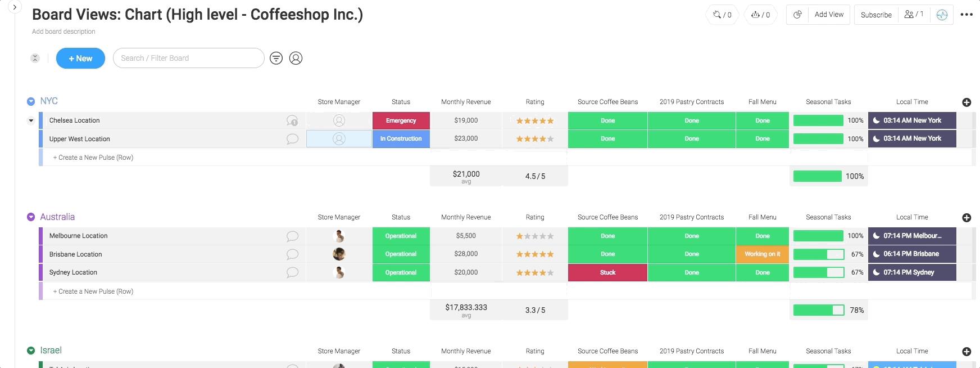The width and height of the screenshot is (980, 368).
Task: Add a column to NYC group
Action: (x=967, y=102)
